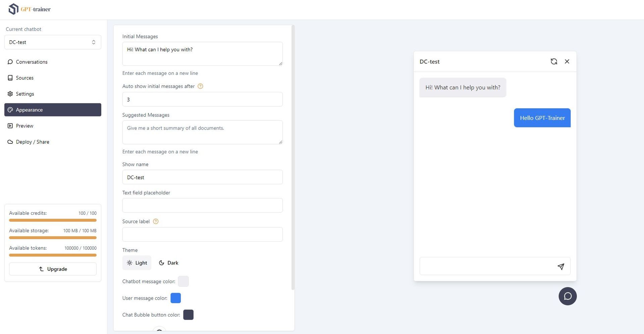Click the '100000 / 100000' tokens value
This screenshot has height=334, width=644.
[x=80, y=248]
